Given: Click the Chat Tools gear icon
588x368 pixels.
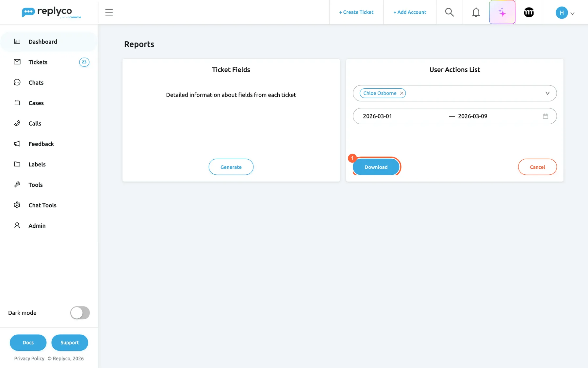Looking at the screenshot, I should click(x=17, y=205).
